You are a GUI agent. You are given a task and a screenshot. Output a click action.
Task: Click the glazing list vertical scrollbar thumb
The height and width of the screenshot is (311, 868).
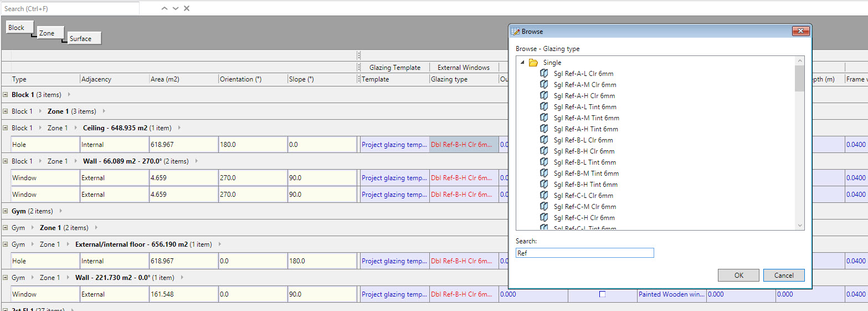[799, 78]
